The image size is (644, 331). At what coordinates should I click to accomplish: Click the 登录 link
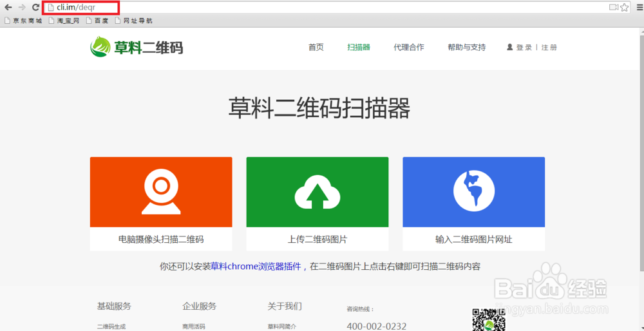524,48
